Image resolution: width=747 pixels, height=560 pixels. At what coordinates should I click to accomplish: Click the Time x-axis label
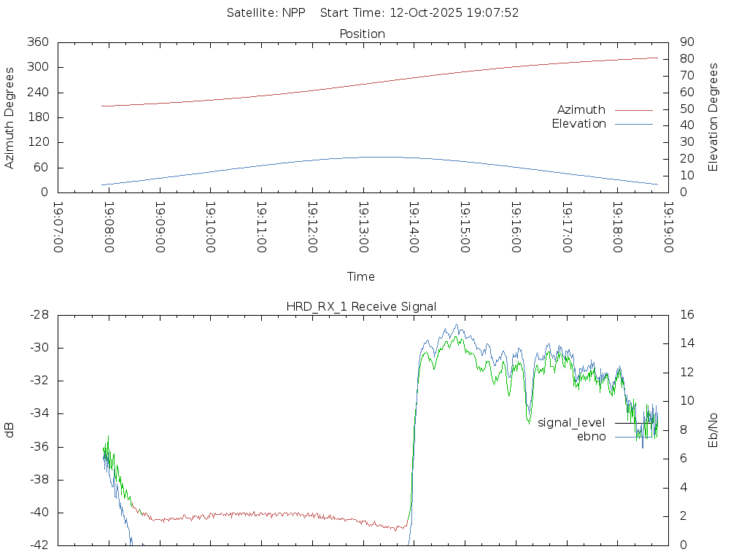(x=361, y=277)
